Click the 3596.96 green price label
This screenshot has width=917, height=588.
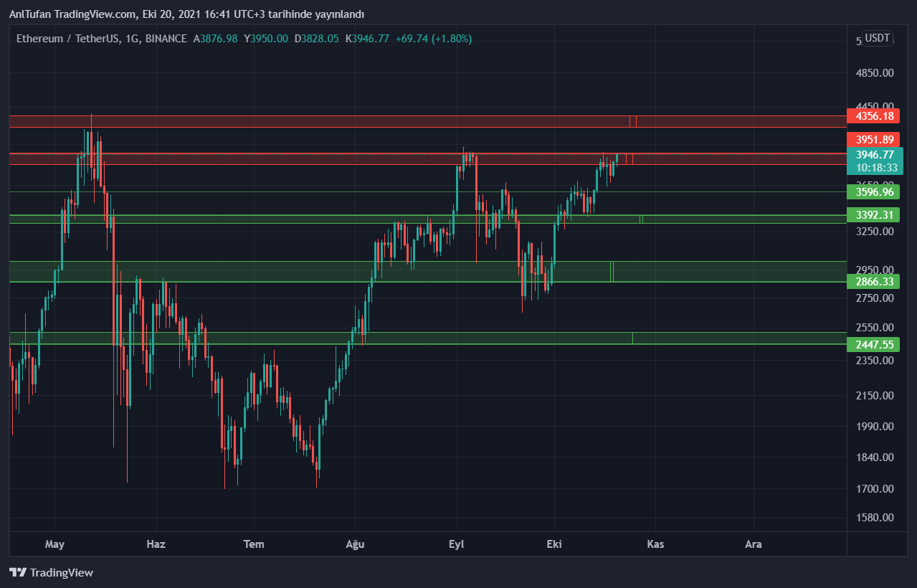point(873,191)
